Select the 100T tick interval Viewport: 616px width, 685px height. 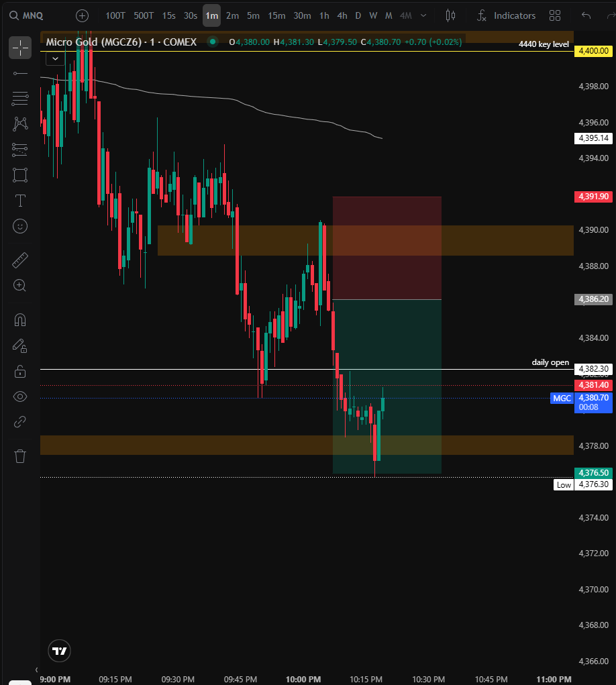115,15
